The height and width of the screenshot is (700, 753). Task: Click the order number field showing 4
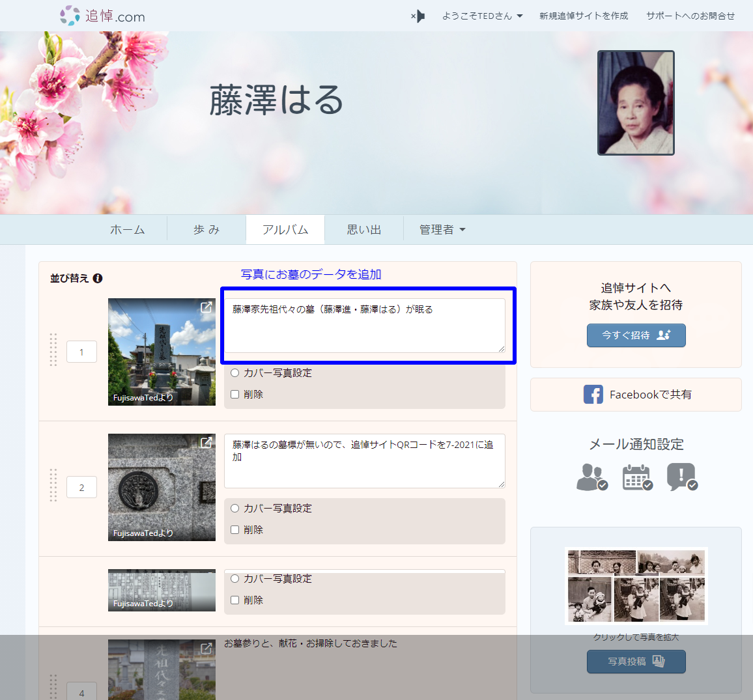pos(81,692)
